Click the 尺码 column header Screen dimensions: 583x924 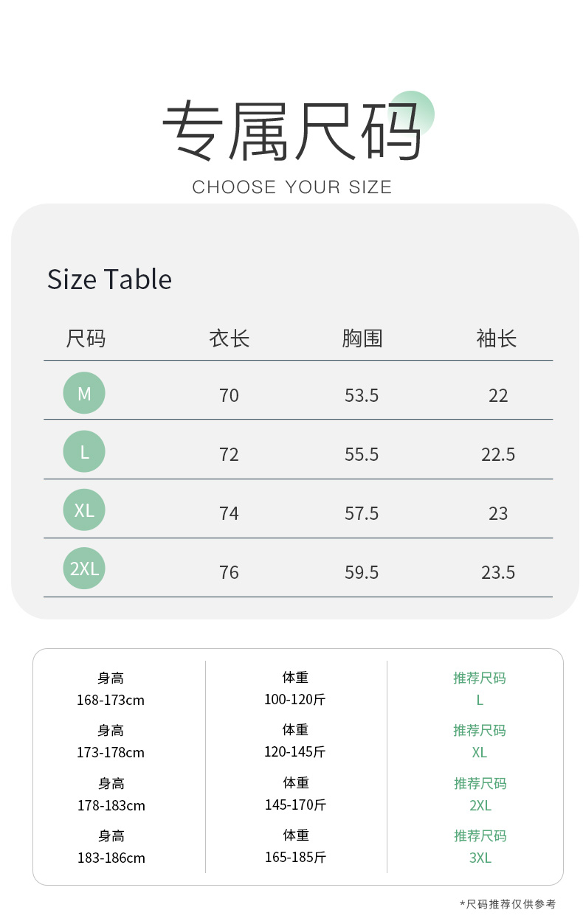(x=86, y=338)
